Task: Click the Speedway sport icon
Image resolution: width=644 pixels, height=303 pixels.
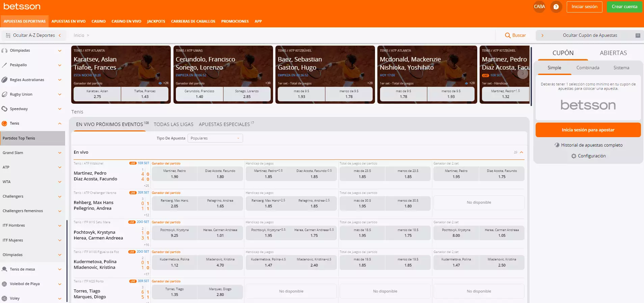Action: [x=4, y=109]
